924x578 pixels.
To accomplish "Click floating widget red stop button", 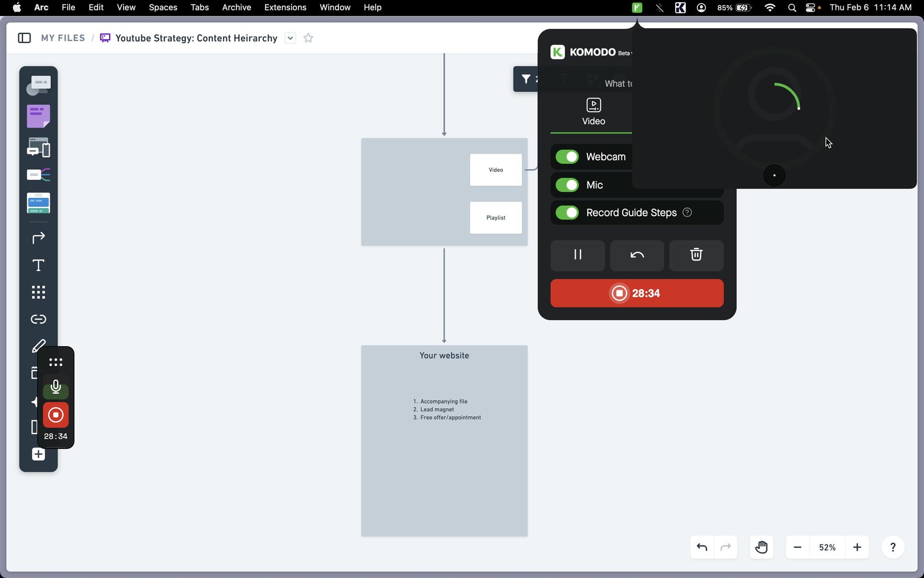I will click(55, 414).
